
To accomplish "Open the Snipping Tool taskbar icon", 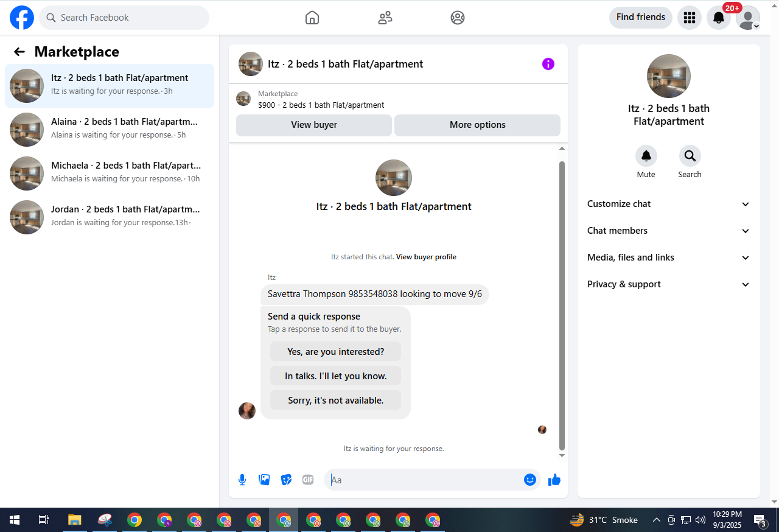I will tap(105, 520).
